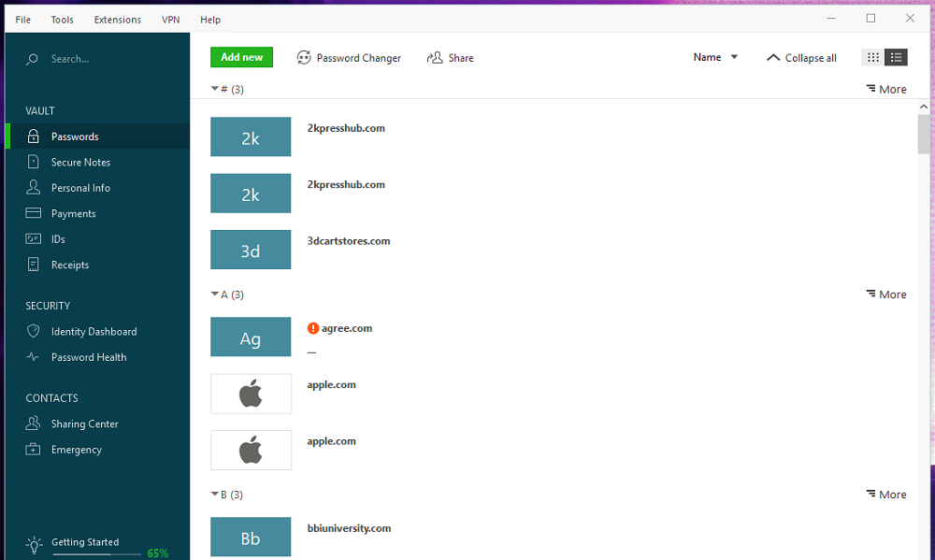Open the VPN menu
Viewport: 935px width, 560px height.
click(x=171, y=20)
